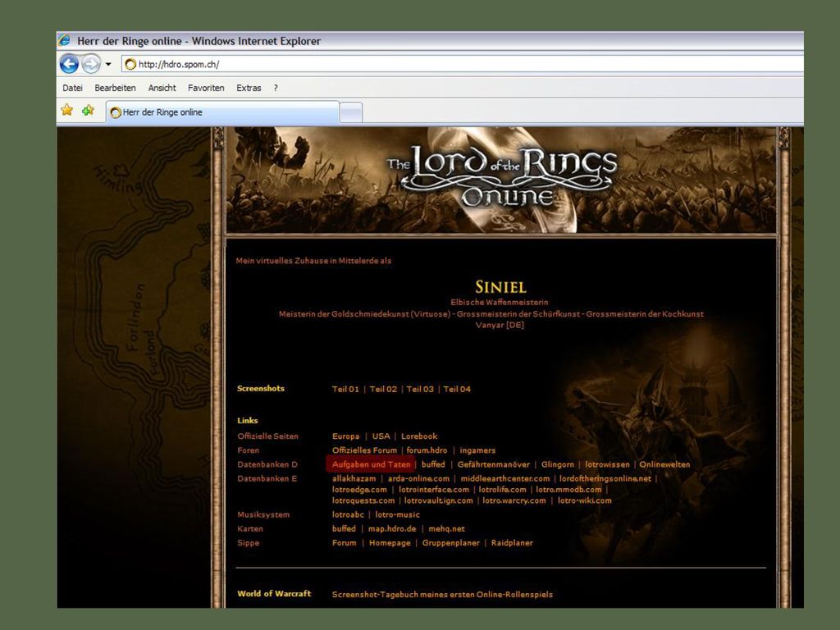Click the Lord of the Rings Online banner logo
The width and height of the screenshot is (840, 630).
[x=502, y=177]
